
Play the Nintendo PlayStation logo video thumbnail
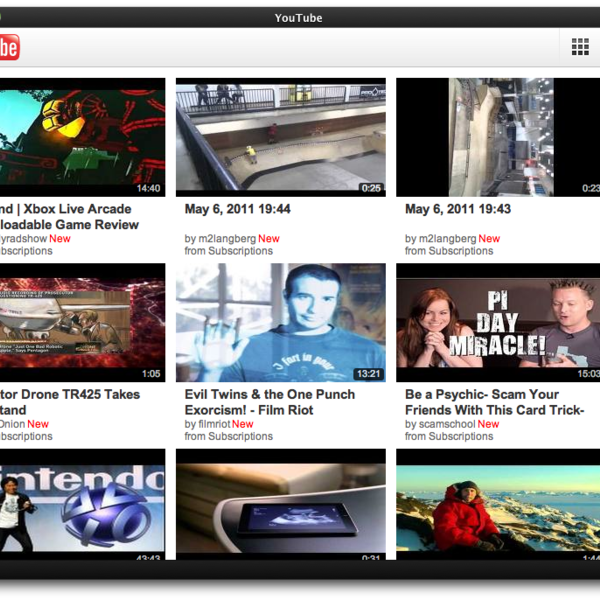pos(82,505)
